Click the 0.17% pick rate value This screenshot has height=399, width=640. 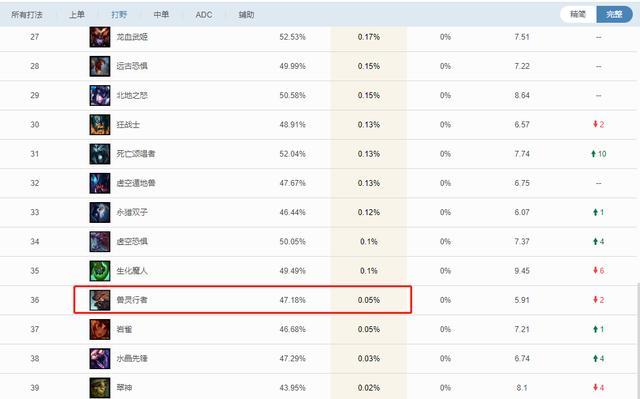[x=369, y=37]
